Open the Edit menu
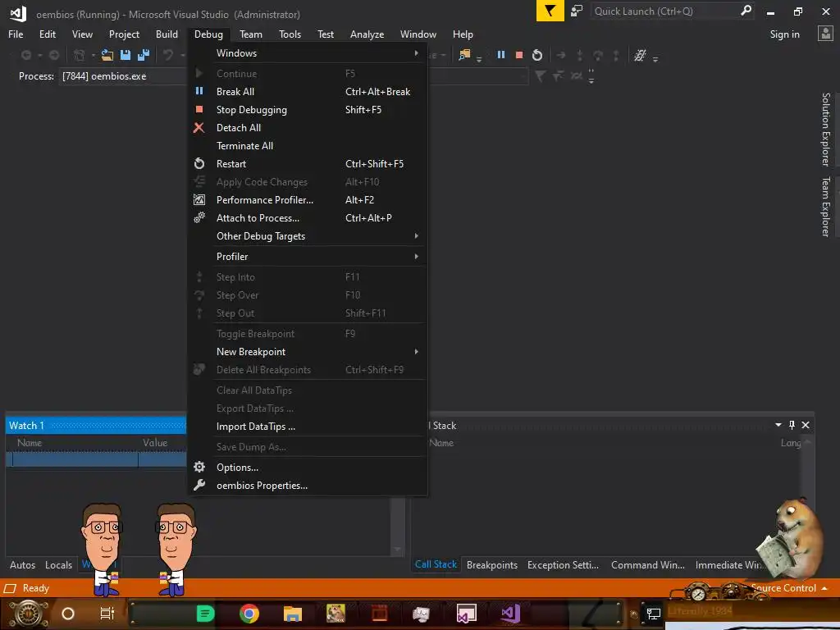The width and height of the screenshot is (840, 630). pos(47,34)
